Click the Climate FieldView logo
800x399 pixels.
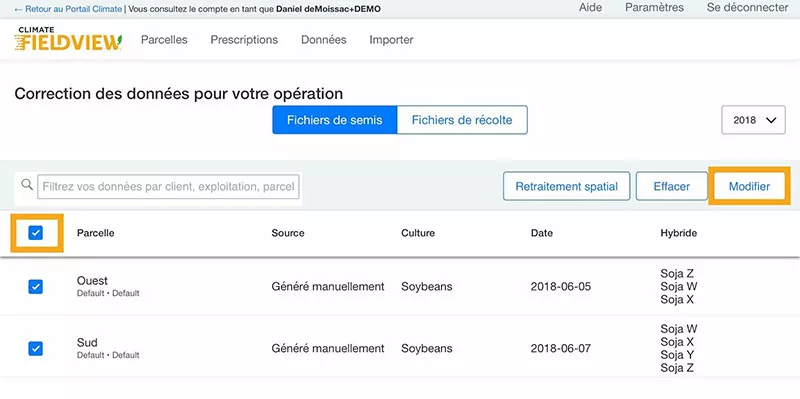click(68, 39)
